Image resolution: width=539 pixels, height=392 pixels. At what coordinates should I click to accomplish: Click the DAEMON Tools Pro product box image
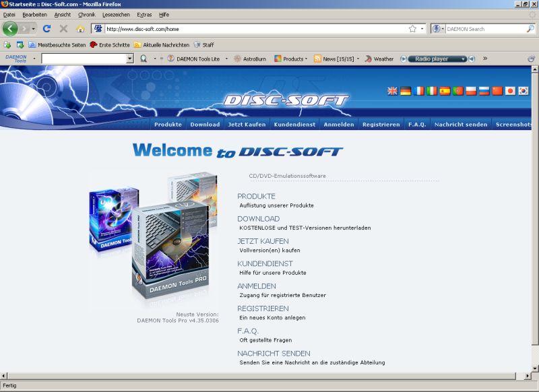[170, 250]
